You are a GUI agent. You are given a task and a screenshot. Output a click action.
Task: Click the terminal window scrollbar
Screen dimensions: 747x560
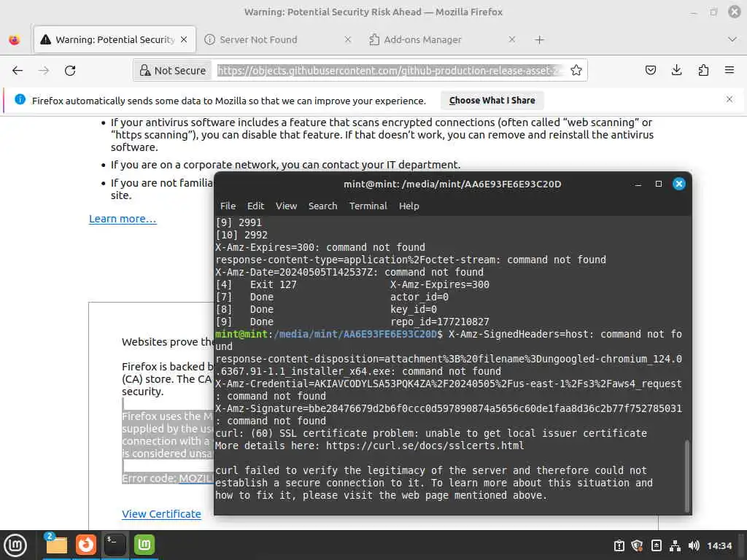pyautogui.click(x=686, y=475)
